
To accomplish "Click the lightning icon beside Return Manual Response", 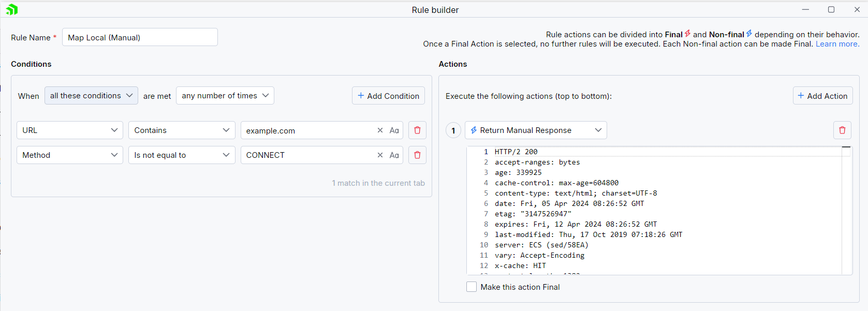I will 474,130.
